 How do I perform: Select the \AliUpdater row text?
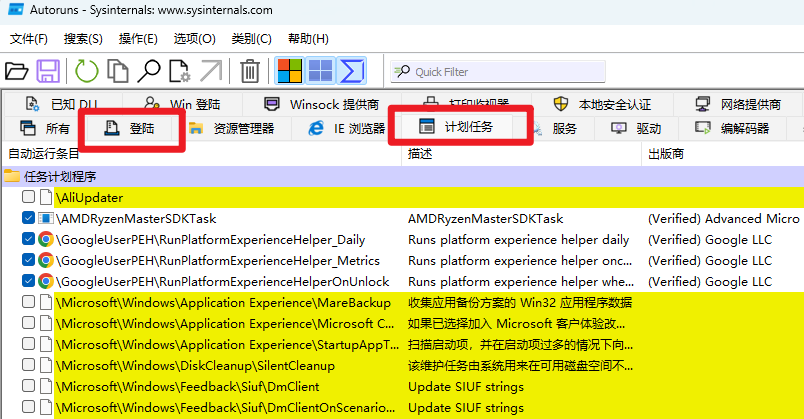point(90,197)
